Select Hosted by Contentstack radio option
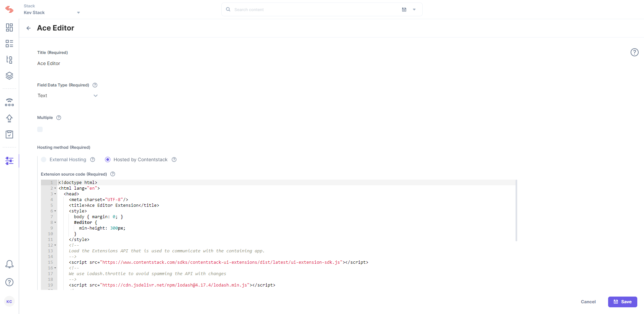644x314 pixels. pos(108,160)
